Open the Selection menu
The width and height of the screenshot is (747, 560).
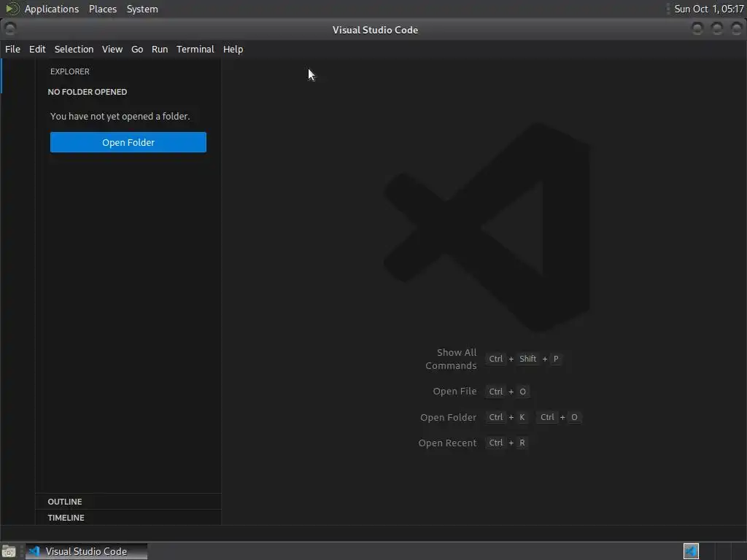(74, 49)
